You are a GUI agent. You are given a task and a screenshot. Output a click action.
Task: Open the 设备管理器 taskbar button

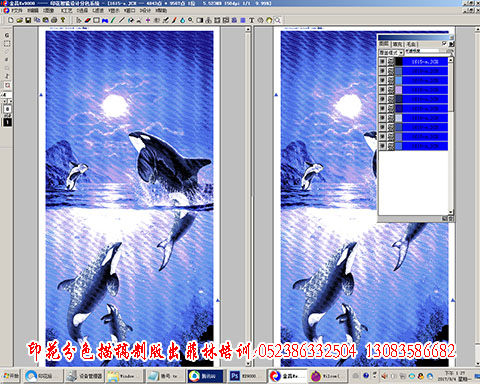pyautogui.click(x=84, y=376)
